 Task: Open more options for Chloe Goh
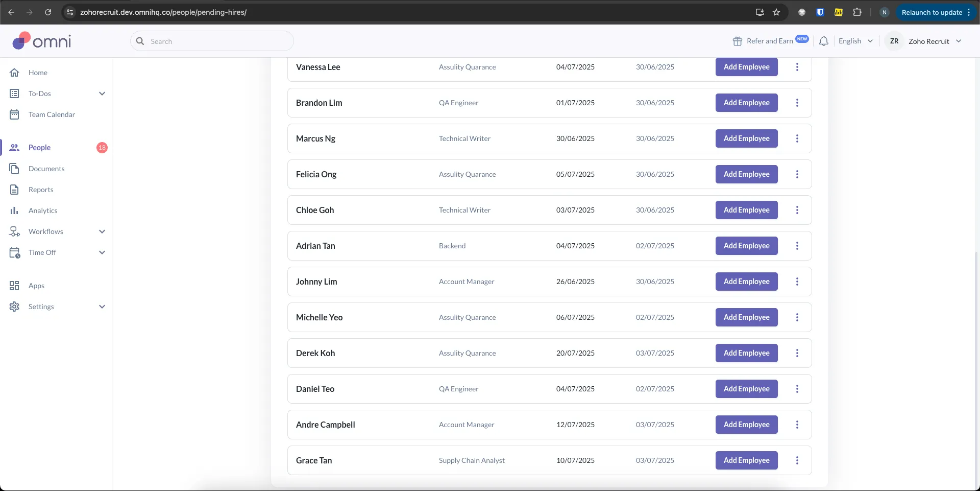tap(797, 210)
